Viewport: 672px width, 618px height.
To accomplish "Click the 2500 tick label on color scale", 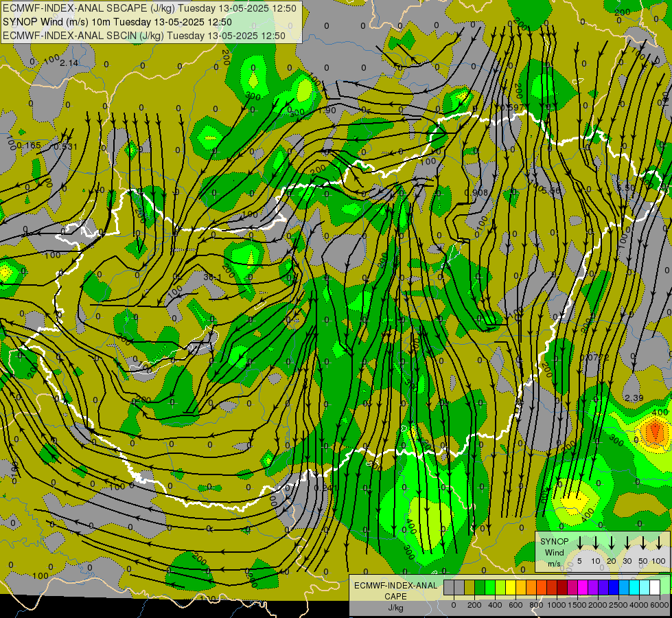I will 618,605.
